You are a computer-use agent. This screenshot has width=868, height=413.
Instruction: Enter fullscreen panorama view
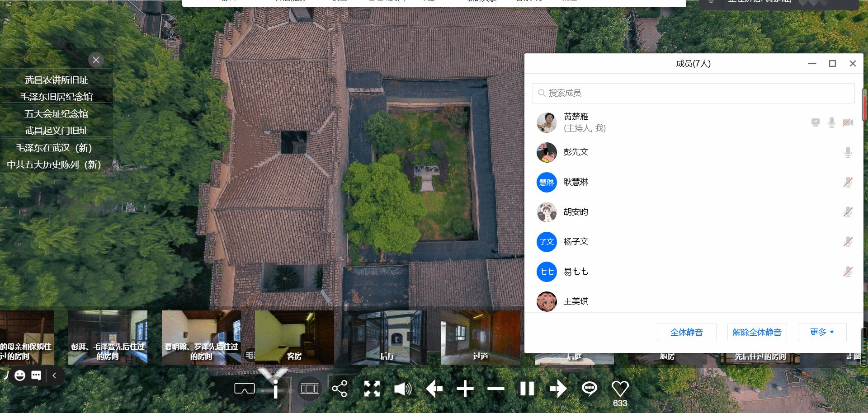372,389
